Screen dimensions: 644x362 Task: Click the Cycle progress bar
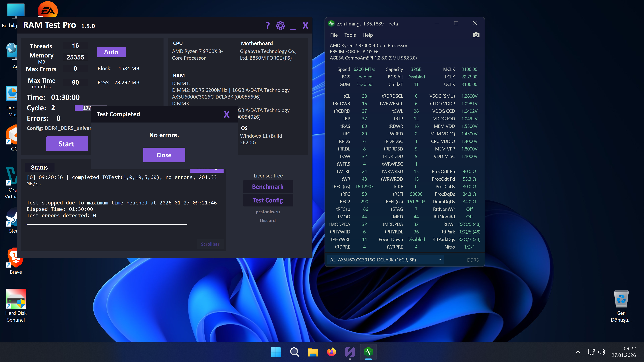coord(83,108)
